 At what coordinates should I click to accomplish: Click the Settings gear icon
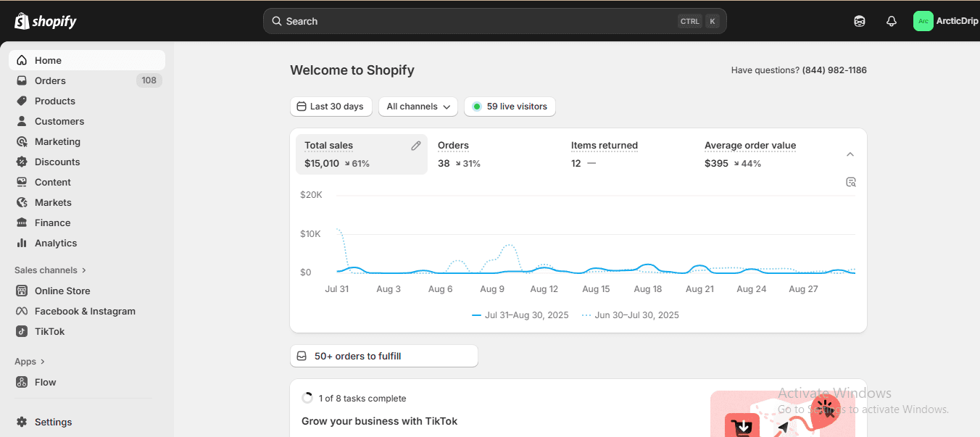coord(22,422)
